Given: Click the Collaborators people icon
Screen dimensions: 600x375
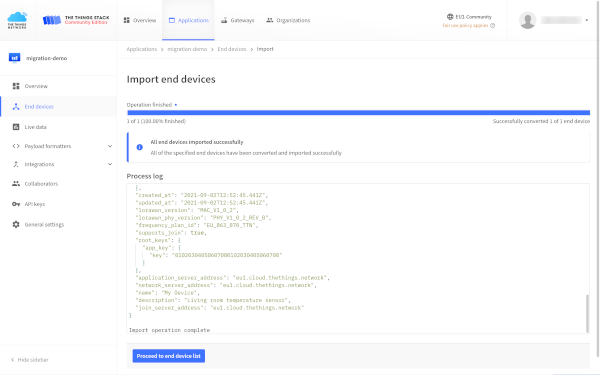Looking at the screenshot, I should click(x=16, y=184).
